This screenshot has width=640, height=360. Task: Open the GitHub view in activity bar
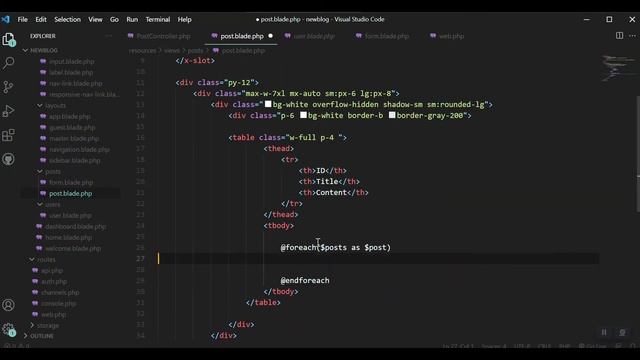8,159
